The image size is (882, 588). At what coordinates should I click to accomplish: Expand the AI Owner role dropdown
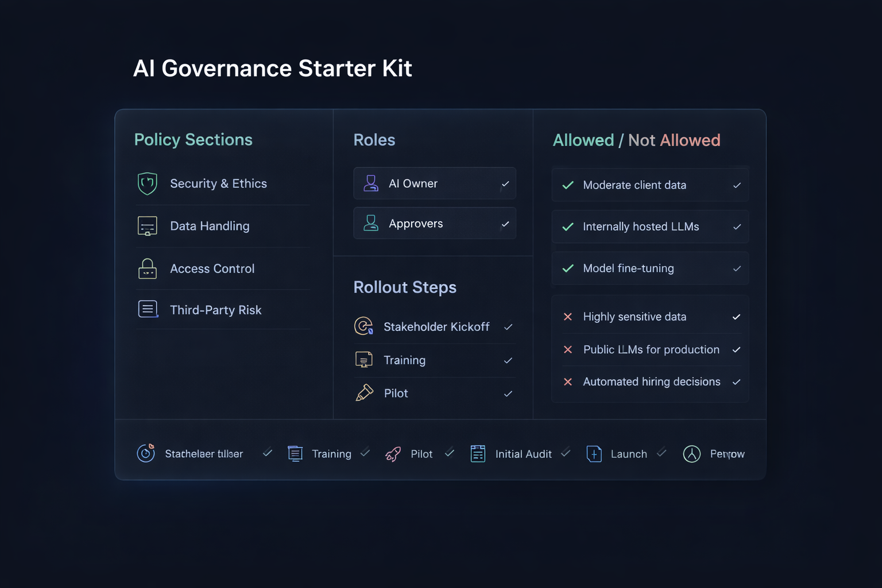505,184
